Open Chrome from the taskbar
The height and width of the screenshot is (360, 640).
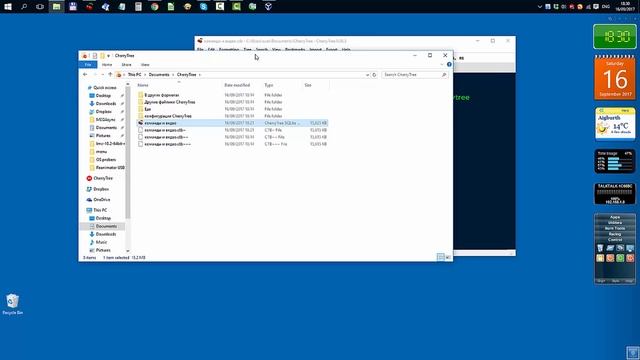point(154,7)
